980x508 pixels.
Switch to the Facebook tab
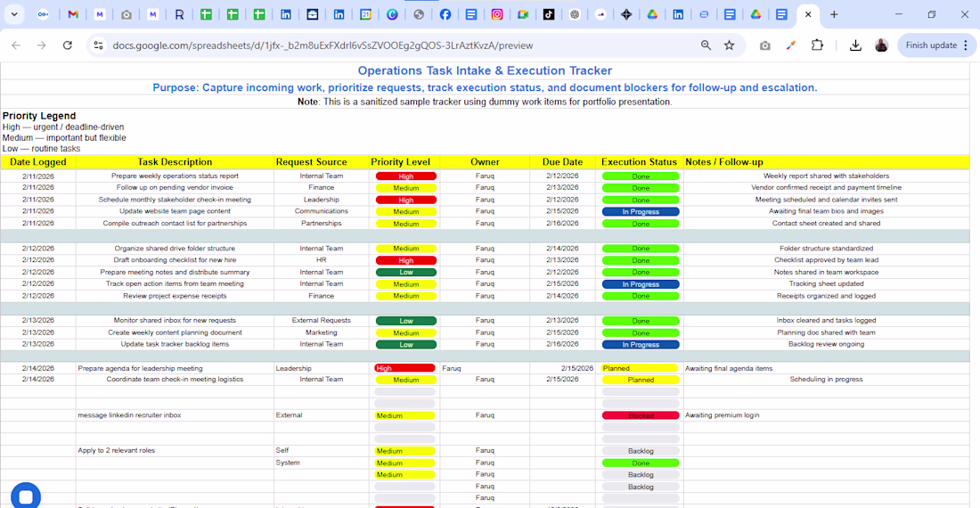pos(445,14)
